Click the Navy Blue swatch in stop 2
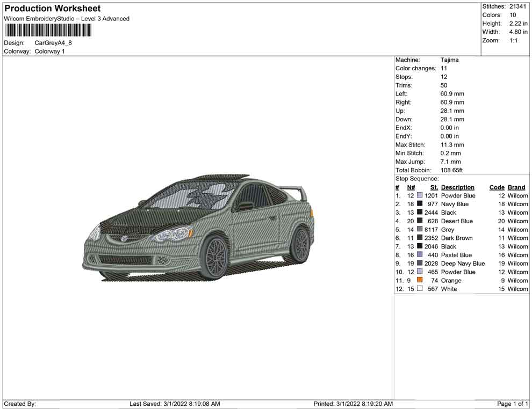532x409 pixels. [420, 204]
